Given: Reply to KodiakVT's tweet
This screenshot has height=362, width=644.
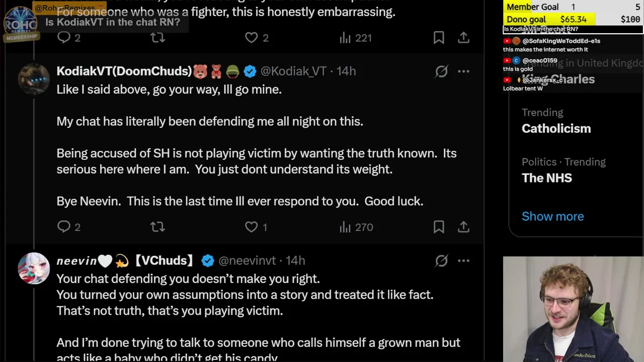Looking at the screenshot, I should [x=64, y=227].
